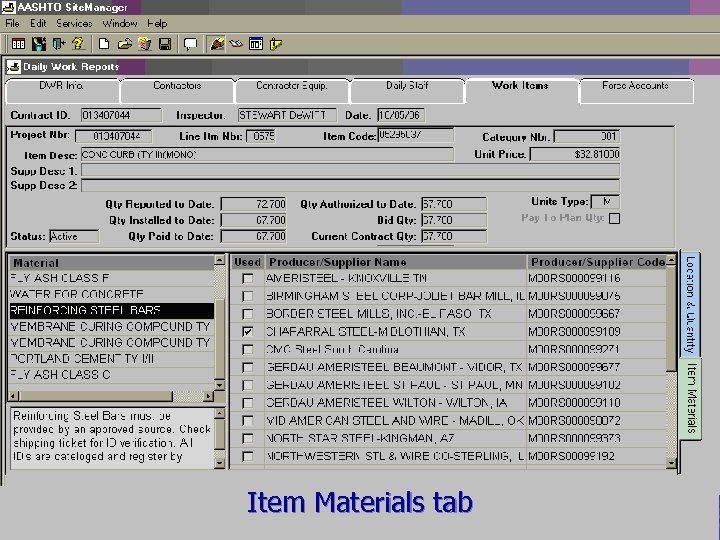Click the pointing hand over book icon

(236, 44)
